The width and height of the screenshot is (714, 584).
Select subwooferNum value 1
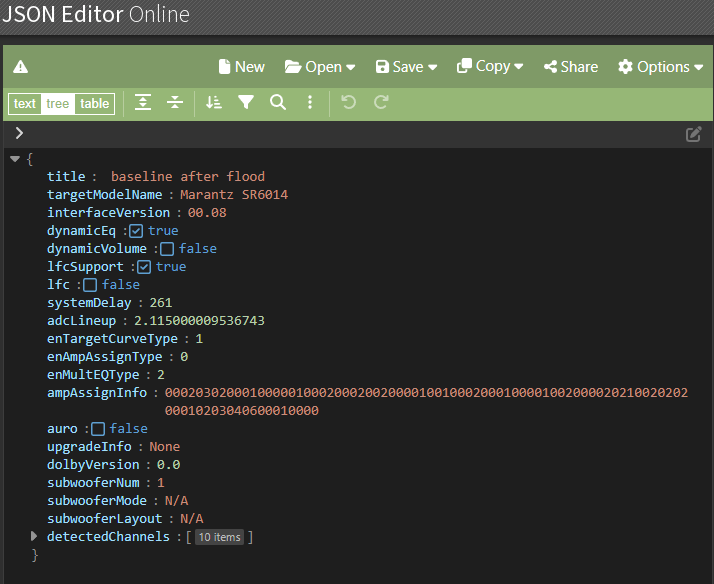(x=161, y=482)
